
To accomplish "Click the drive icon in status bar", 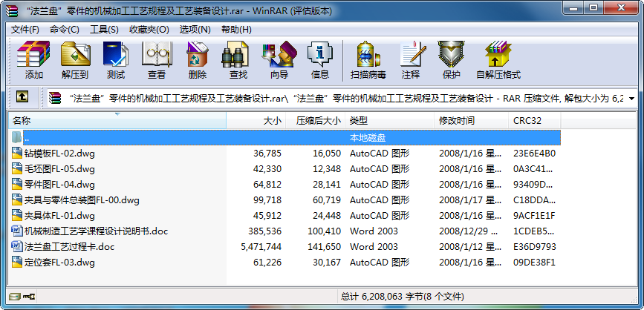I will [15, 296].
